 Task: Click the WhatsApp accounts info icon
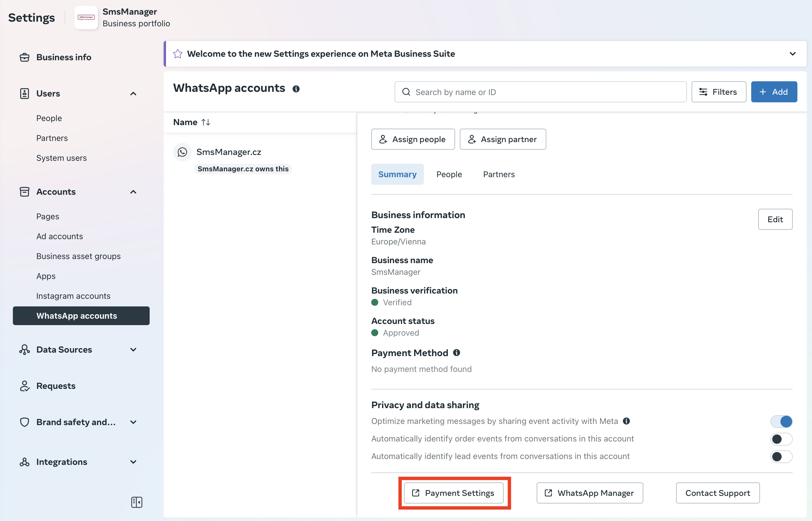[x=296, y=89]
